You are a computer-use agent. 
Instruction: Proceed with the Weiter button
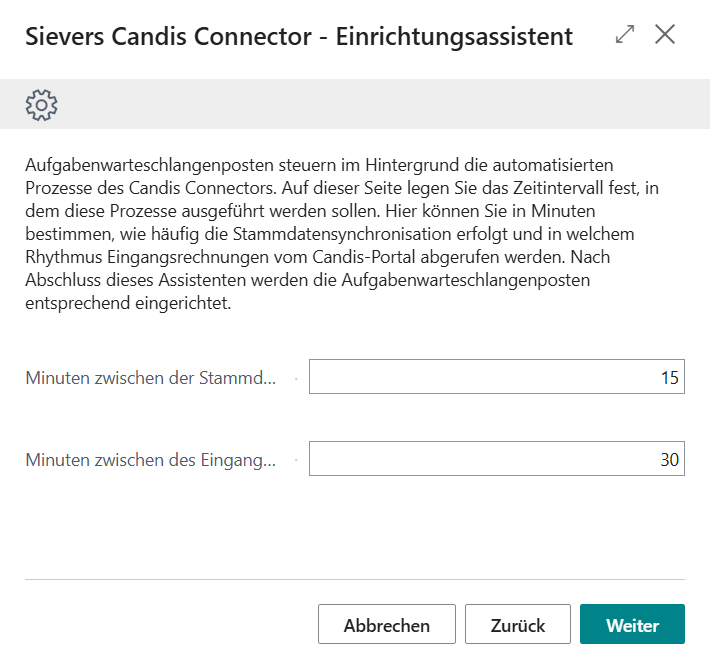coord(632,625)
